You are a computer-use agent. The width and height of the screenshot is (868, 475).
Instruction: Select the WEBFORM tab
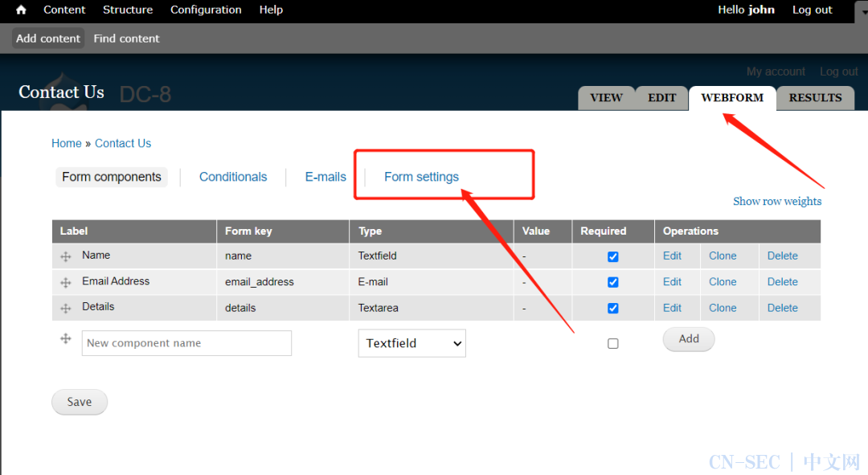coord(732,98)
